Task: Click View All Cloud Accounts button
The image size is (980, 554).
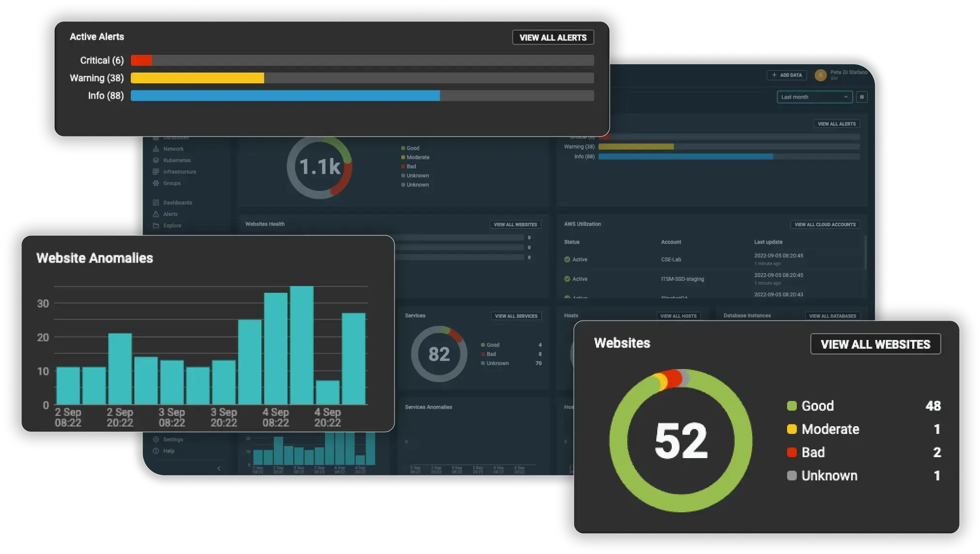Action: click(825, 225)
